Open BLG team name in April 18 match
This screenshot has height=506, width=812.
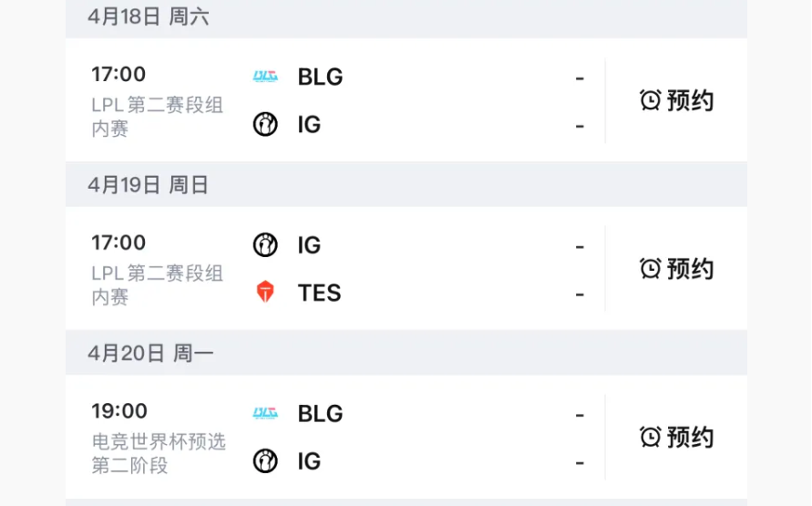(320, 77)
